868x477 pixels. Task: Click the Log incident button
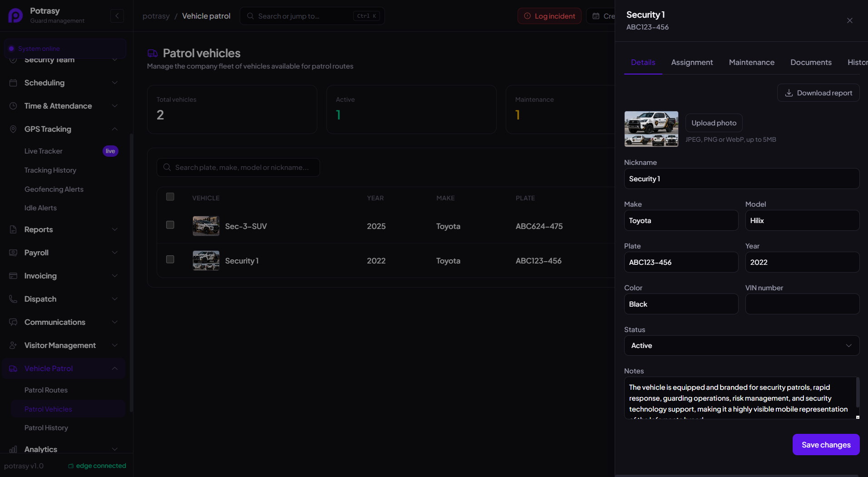point(549,16)
